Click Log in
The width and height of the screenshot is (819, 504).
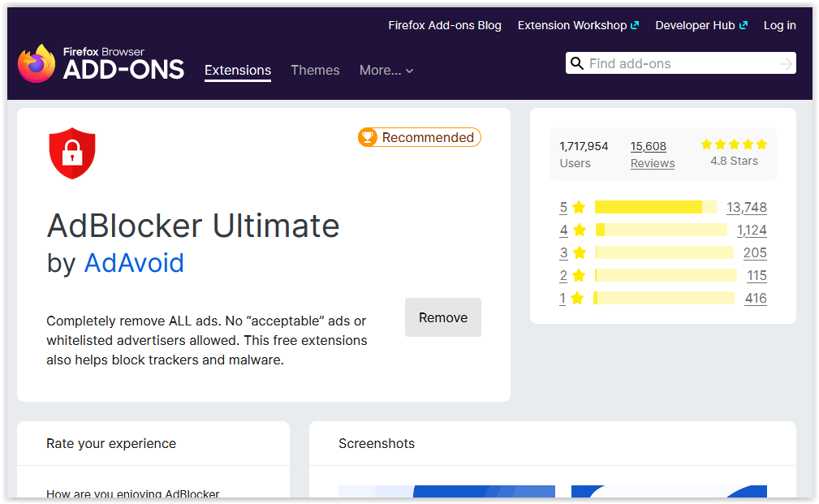coord(779,25)
